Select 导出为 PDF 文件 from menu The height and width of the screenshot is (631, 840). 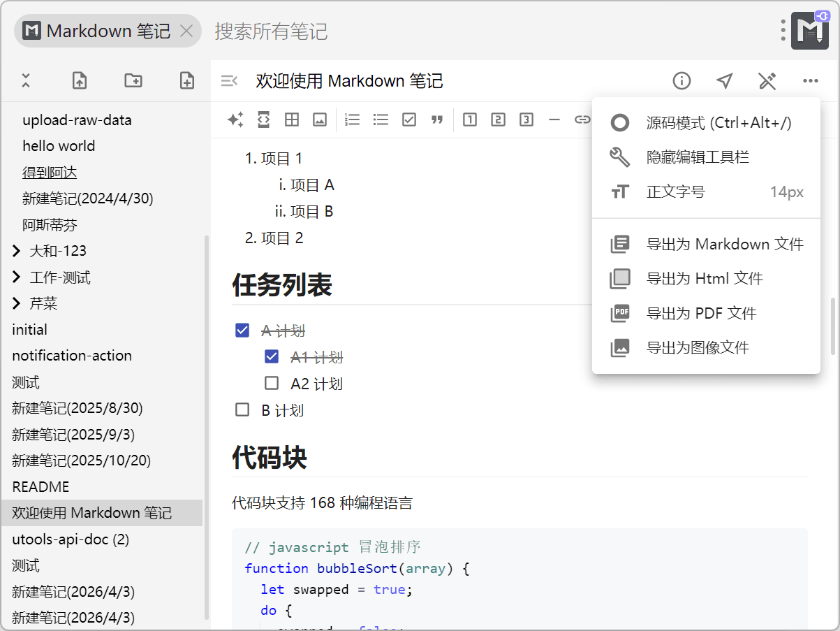(701, 313)
